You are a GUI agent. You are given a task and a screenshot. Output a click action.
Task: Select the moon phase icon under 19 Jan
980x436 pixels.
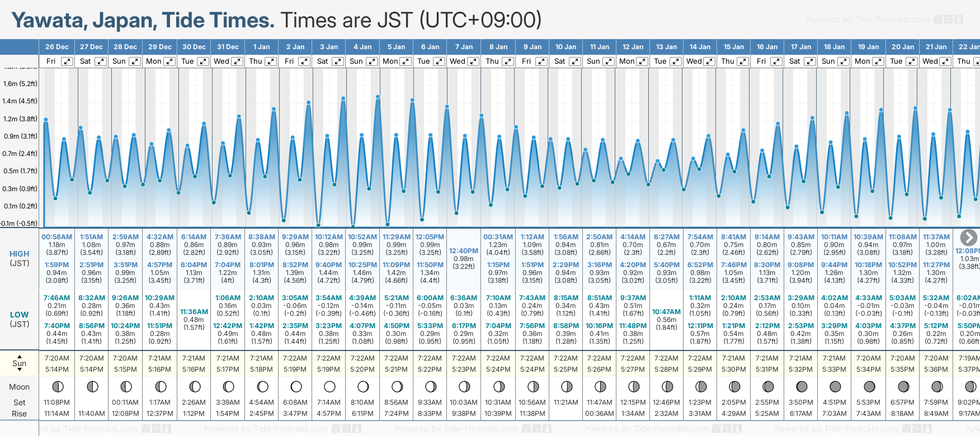coord(869,387)
